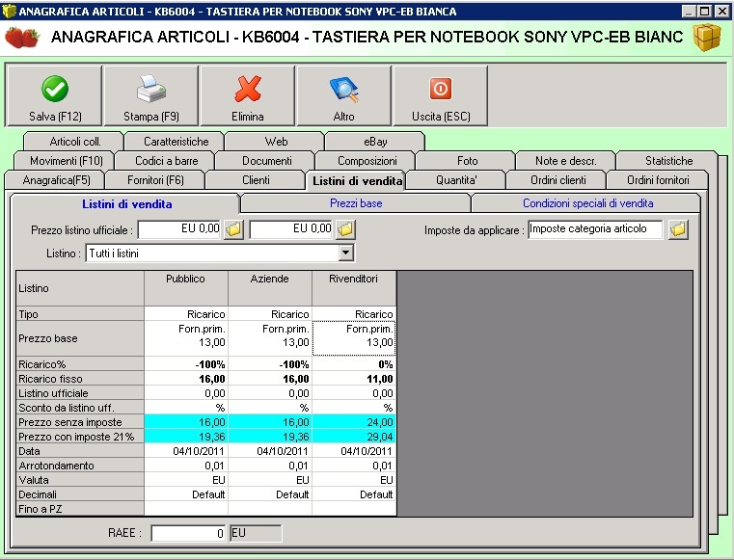Go to the eBay tab
This screenshot has width=734, height=560.
(367, 142)
